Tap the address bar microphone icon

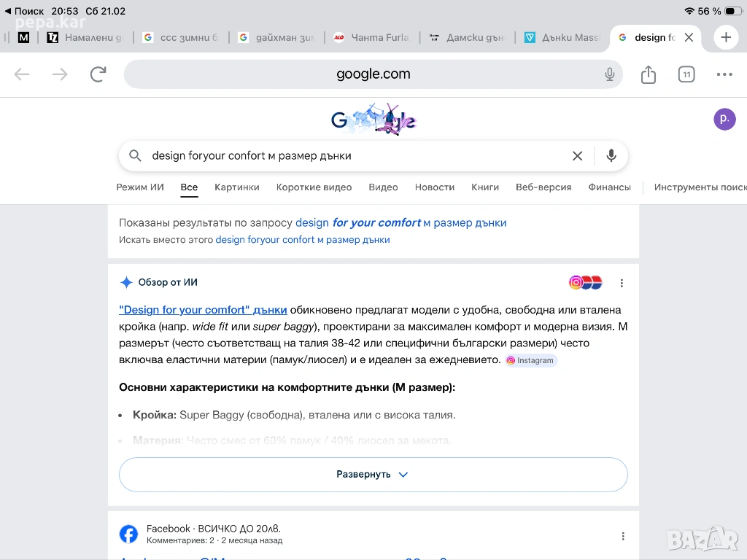click(x=610, y=74)
